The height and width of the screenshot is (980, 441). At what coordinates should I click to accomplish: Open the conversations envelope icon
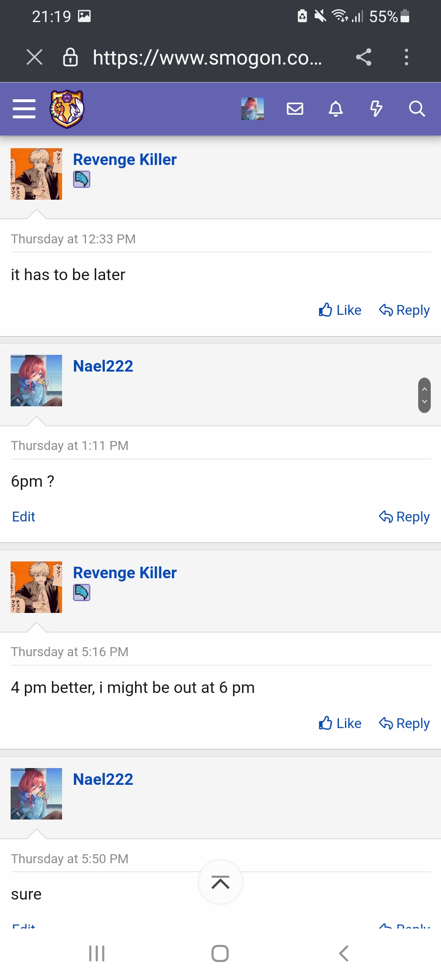coord(295,109)
